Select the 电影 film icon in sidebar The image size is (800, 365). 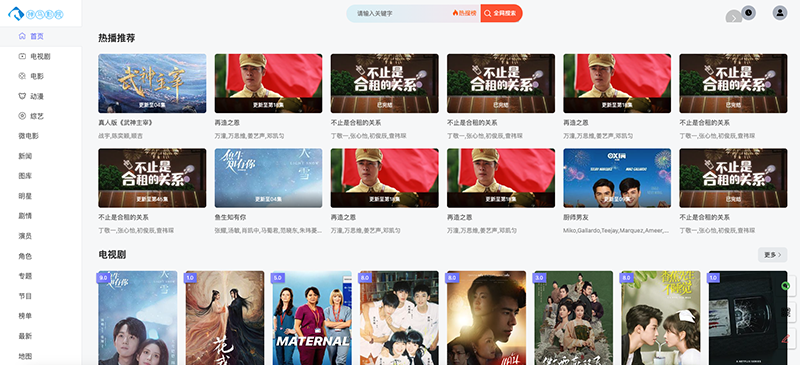click(22, 76)
